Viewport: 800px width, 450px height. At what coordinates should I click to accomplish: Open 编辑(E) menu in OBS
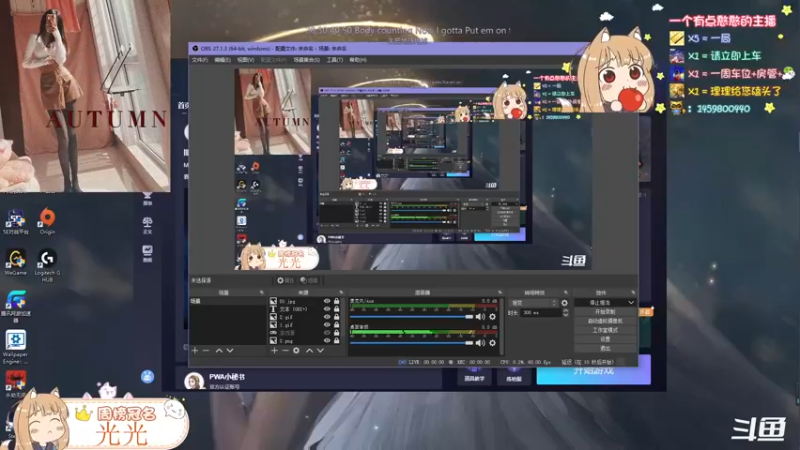point(222,60)
